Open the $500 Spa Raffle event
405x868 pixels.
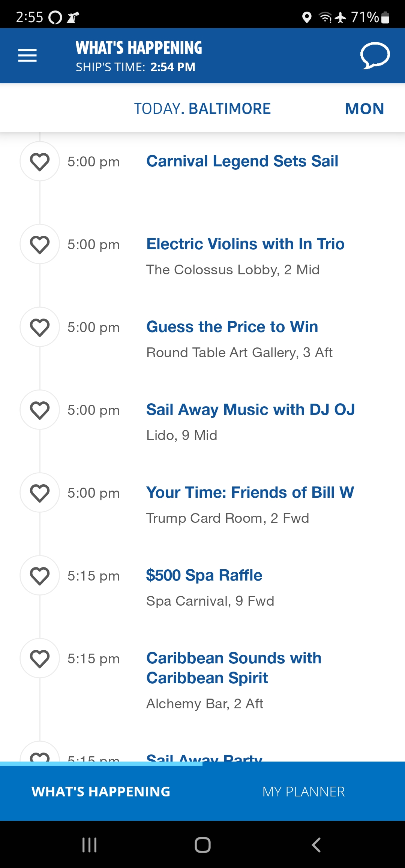tap(204, 575)
